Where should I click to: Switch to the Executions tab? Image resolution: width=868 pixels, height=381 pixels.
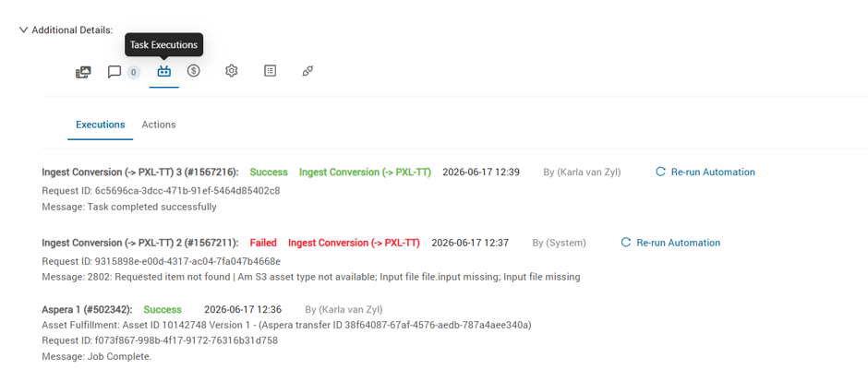tap(101, 125)
